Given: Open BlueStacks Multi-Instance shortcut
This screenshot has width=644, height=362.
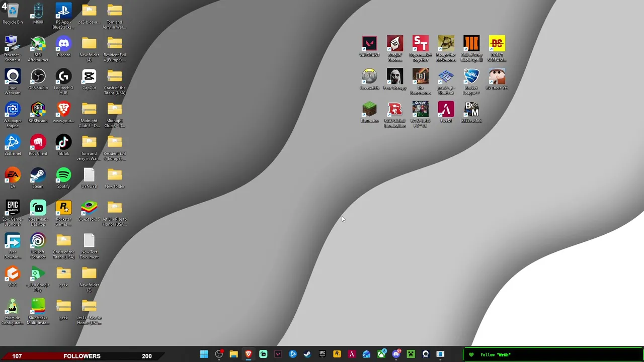Looking at the screenshot, I should (x=38, y=312).
